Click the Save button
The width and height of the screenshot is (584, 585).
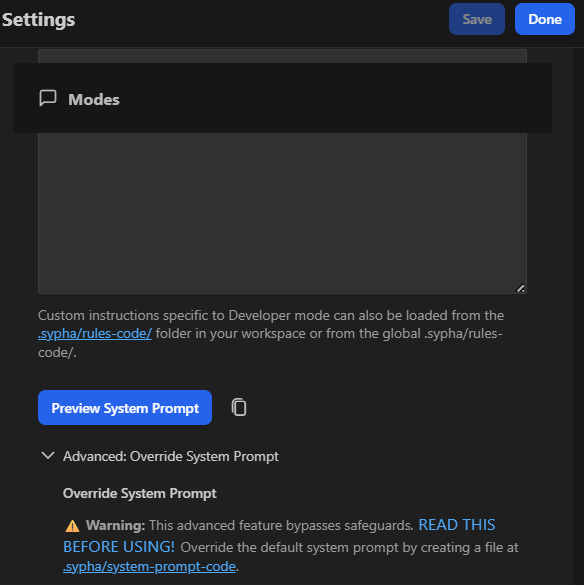pyautogui.click(x=477, y=19)
